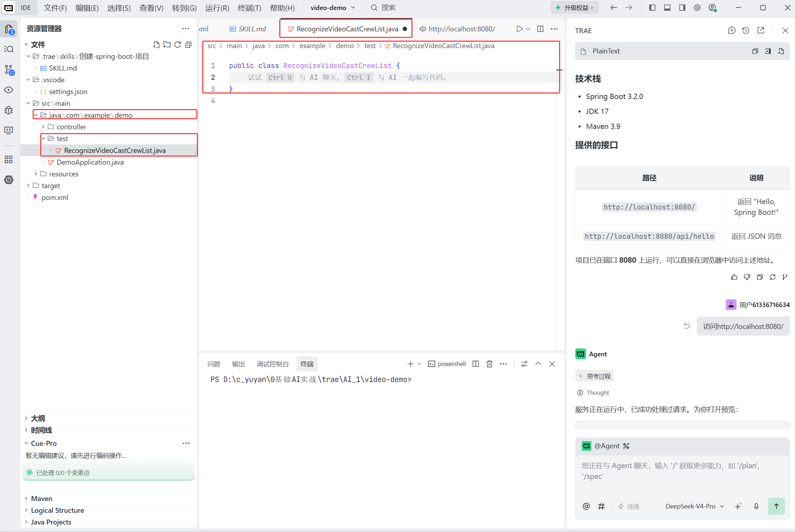Send the message with arrow button
795x532 pixels.
point(776,506)
